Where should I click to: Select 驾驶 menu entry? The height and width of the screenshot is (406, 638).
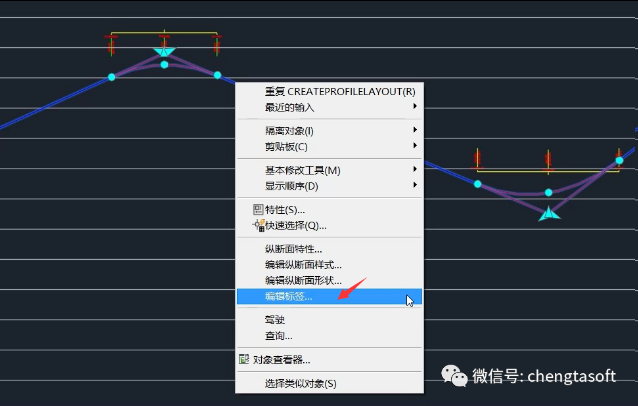pyautogui.click(x=329, y=320)
